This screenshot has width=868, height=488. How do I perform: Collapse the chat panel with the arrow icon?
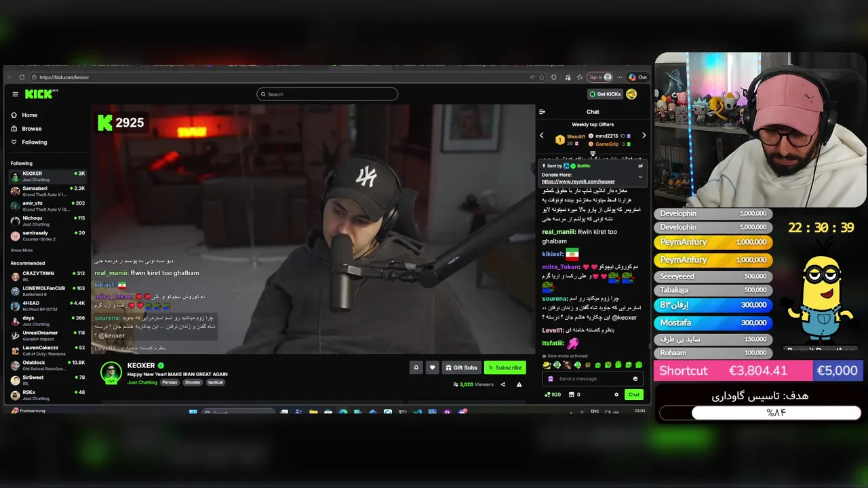(x=542, y=112)
